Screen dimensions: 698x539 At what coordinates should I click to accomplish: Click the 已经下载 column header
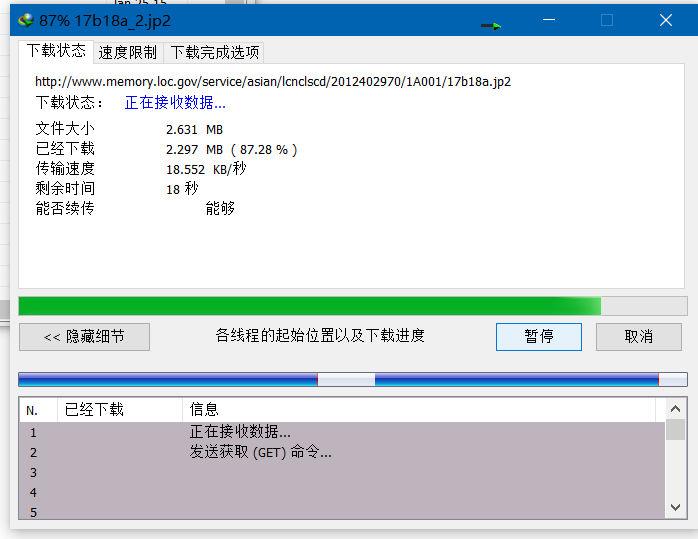point(120,410)
